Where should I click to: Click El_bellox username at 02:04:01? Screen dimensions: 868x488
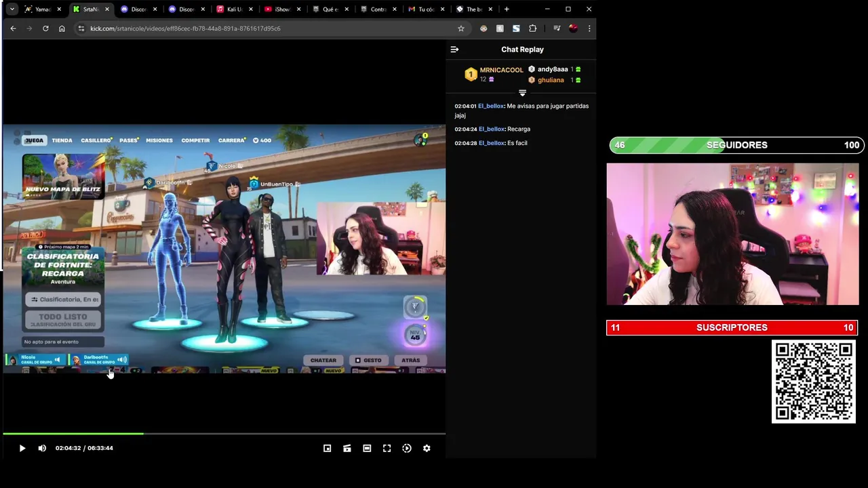point(491,106)
